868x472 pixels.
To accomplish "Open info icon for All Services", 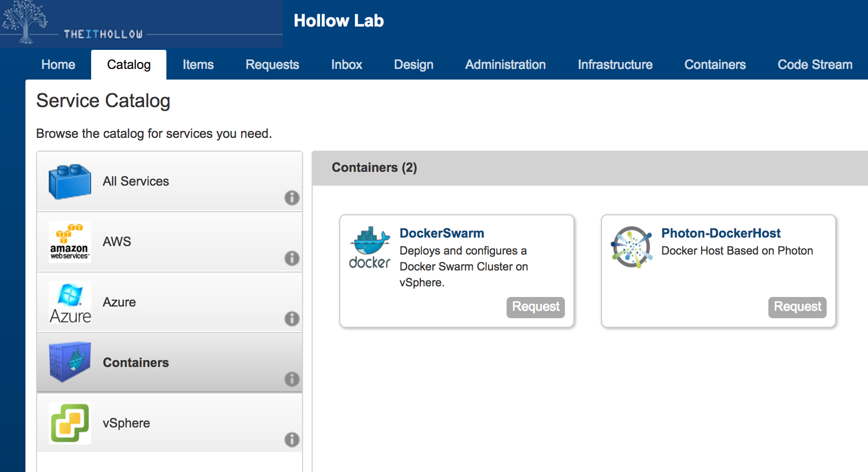I will 292,198.
